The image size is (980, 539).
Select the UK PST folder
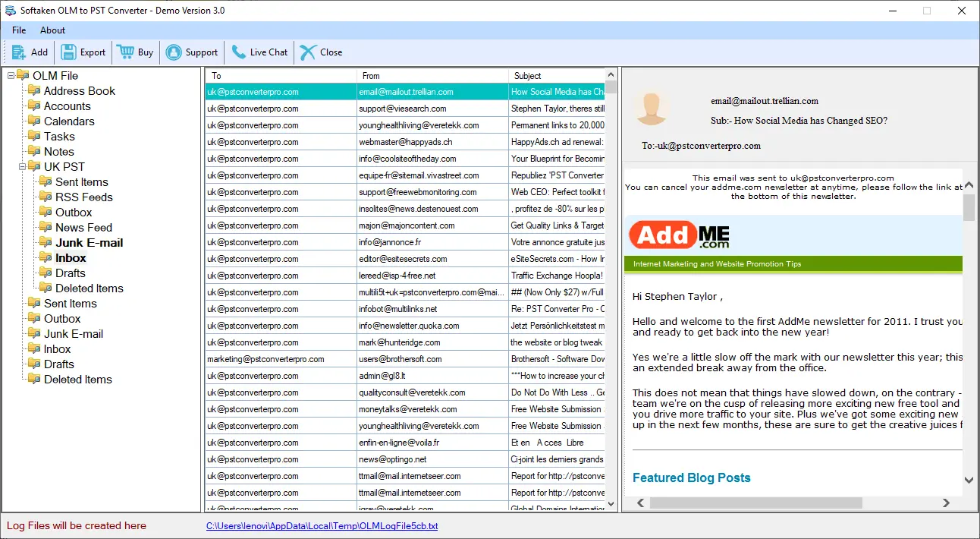tap(64, 166)
